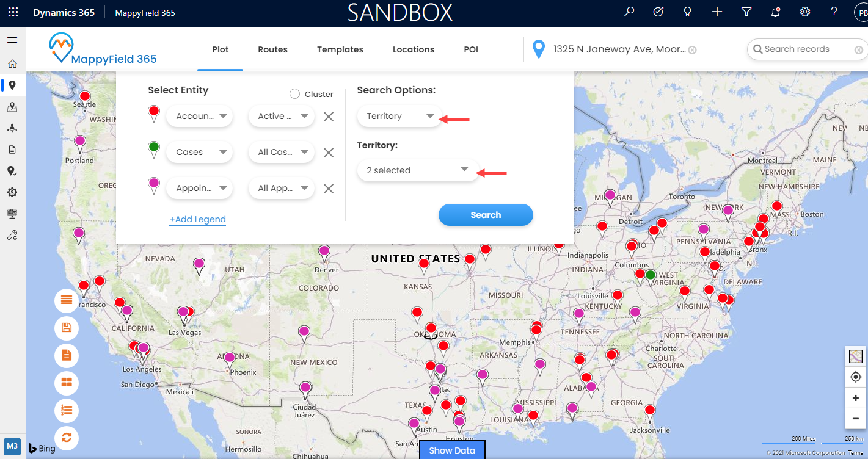
Task: Open the pin-with-checkmark sidebar icon
Action: (12, 171)
